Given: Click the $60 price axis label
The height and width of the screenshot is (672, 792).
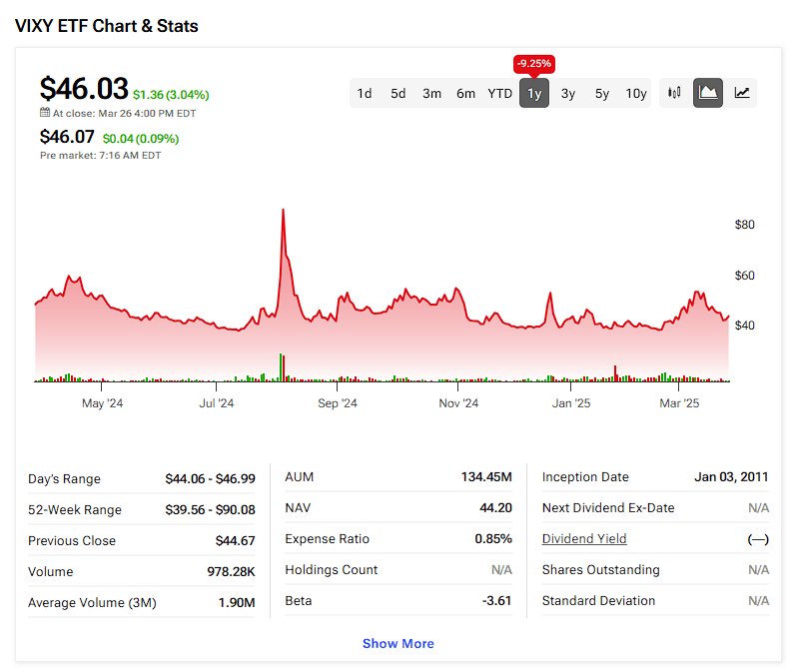Looking at the screenshot, I should (x=744, y=276).
